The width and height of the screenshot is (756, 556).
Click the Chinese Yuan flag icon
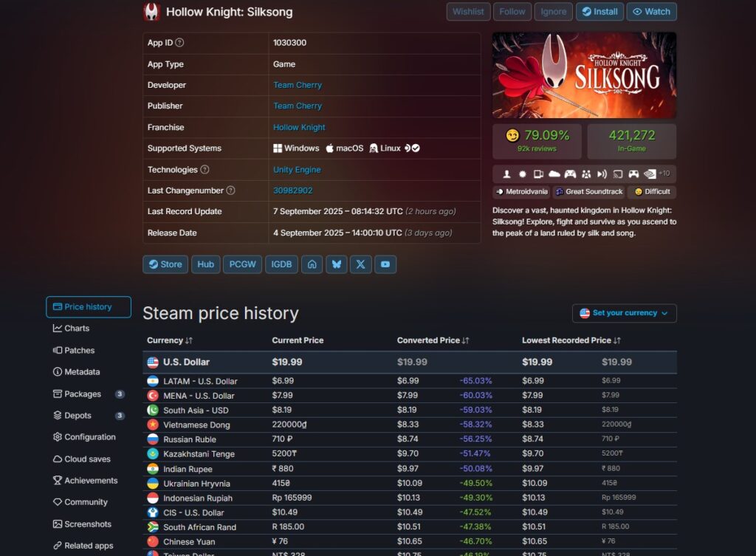153,541
